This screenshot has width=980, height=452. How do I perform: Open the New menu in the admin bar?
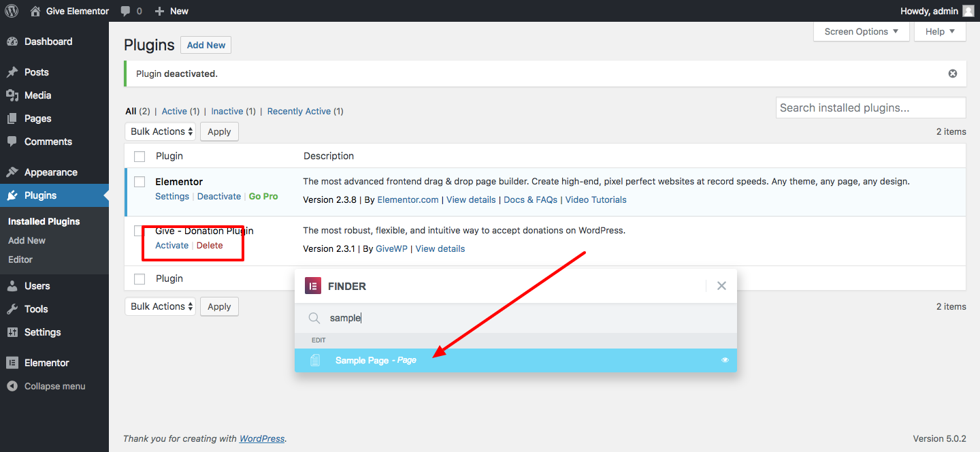click(171, 11)
